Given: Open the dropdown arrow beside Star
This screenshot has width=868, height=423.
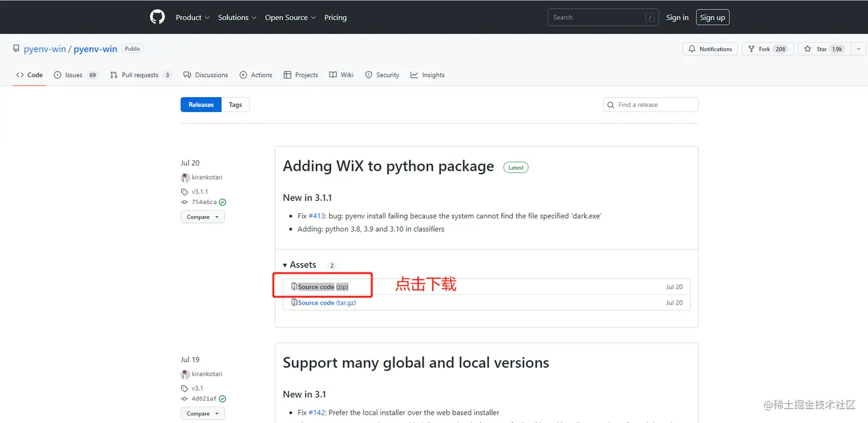Looking at the screenshot, I should coord(859,49).
